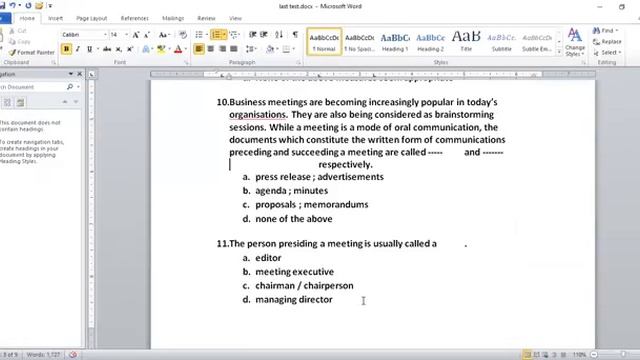
Task: Click Borders icon
Action: 287,49
